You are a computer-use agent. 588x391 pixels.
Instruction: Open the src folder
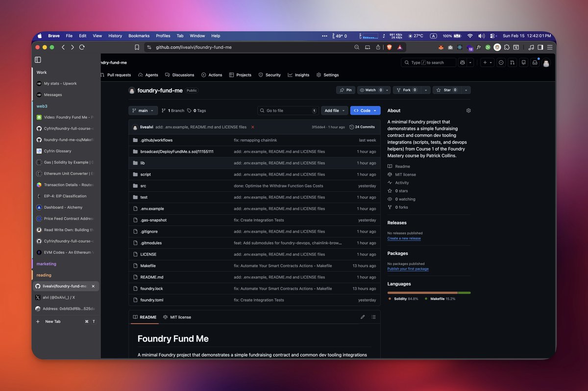point(143,186)
